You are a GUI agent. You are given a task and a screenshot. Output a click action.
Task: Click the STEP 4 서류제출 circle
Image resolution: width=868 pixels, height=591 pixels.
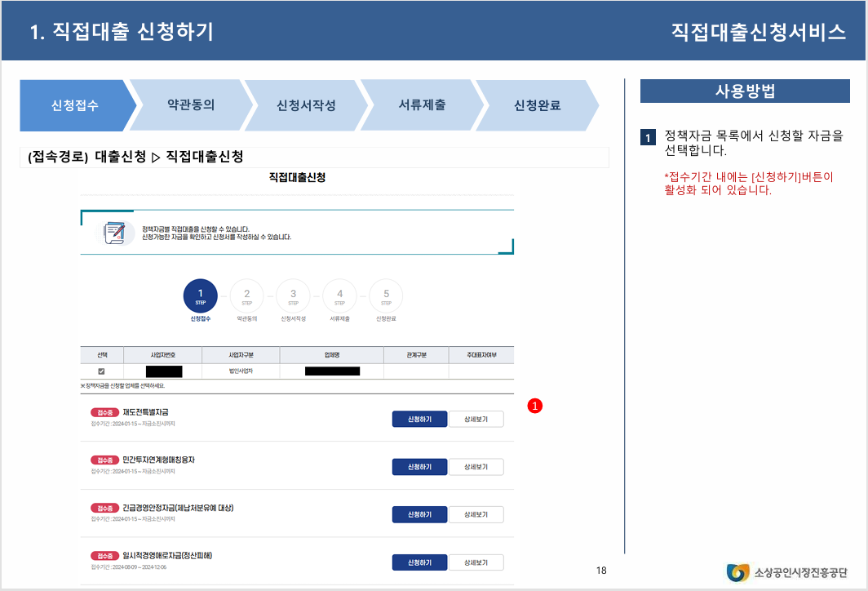(339, 295)
